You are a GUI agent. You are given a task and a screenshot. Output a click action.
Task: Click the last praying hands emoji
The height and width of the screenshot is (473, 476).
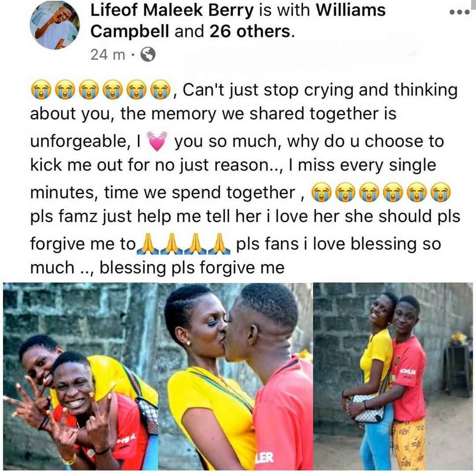(219, 244)
